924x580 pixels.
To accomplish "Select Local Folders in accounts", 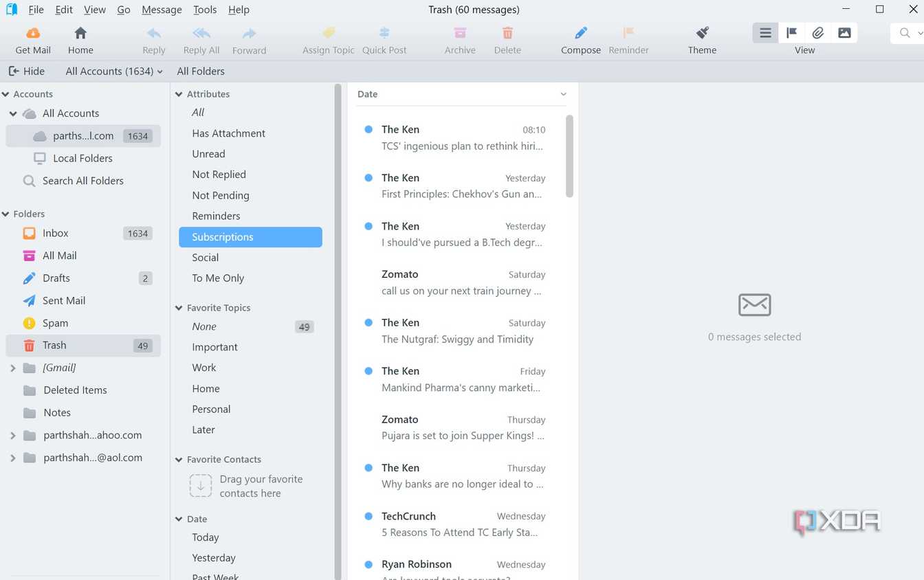I will (83, 158).
